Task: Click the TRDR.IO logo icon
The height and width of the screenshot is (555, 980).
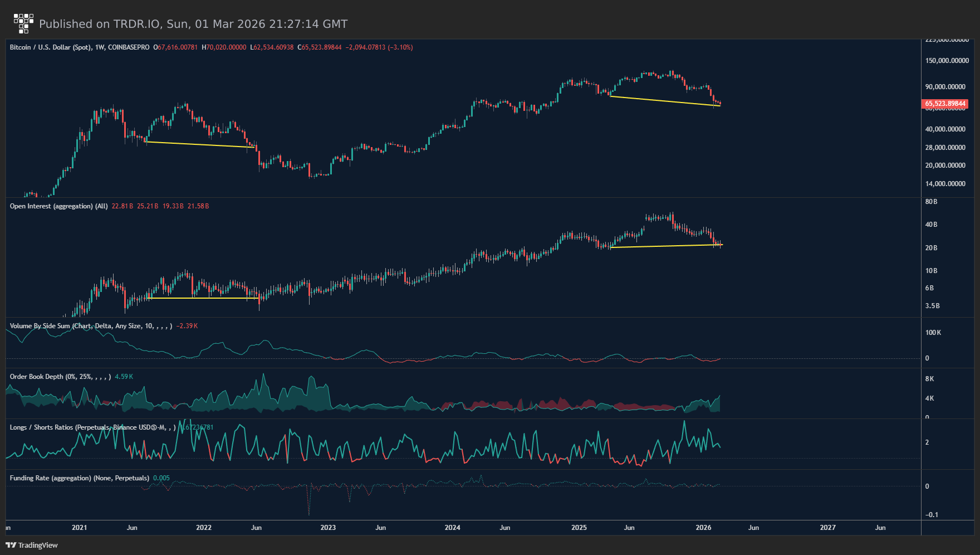Action: [23, 23]
